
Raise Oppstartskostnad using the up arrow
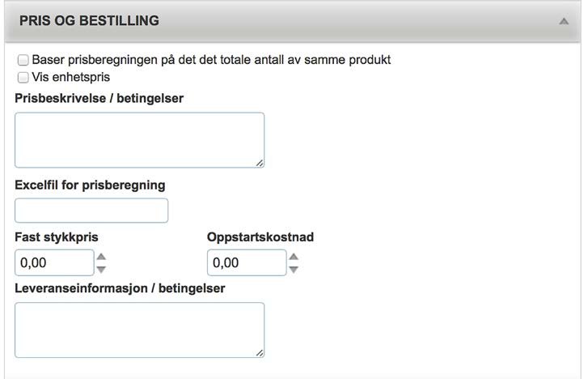294,257
